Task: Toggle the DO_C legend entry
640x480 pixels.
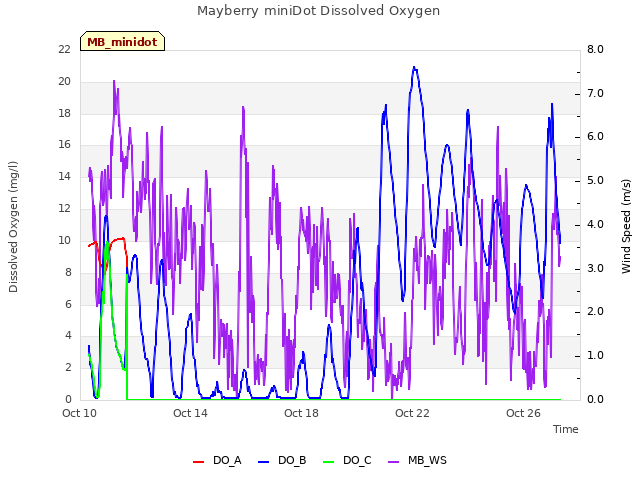Action: point(347,460)
